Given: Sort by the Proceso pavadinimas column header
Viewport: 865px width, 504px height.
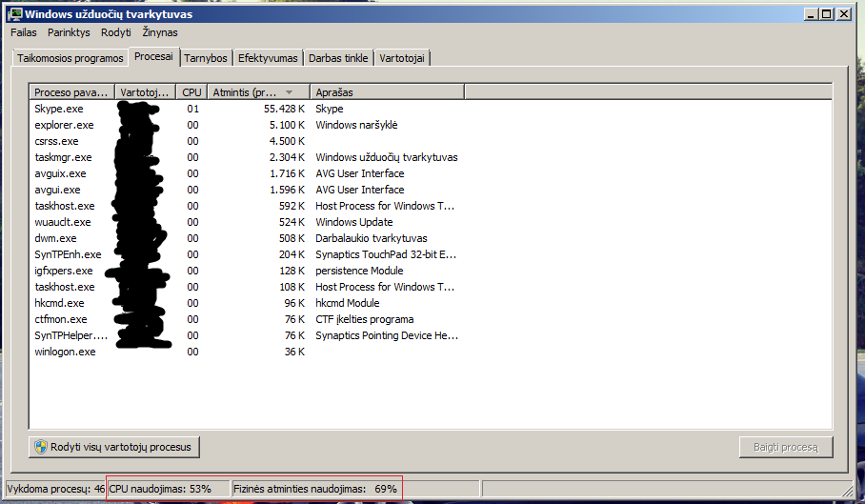Looking at the screenshot, I should tap(71, 92).
